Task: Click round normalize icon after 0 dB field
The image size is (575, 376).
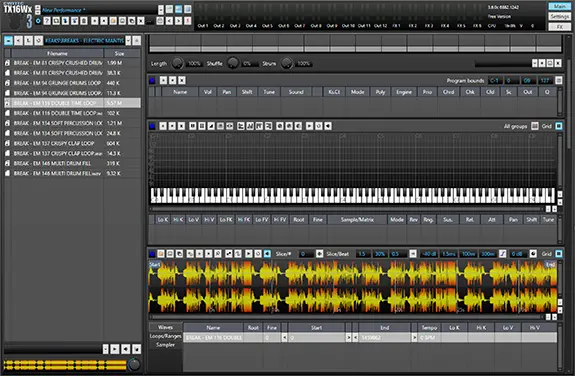Action: (x=533, y=254)
